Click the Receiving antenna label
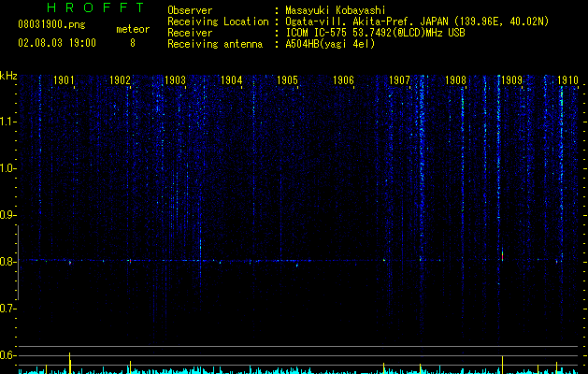Viewport: 588px width, 374px height. click(x=215, y=44)
